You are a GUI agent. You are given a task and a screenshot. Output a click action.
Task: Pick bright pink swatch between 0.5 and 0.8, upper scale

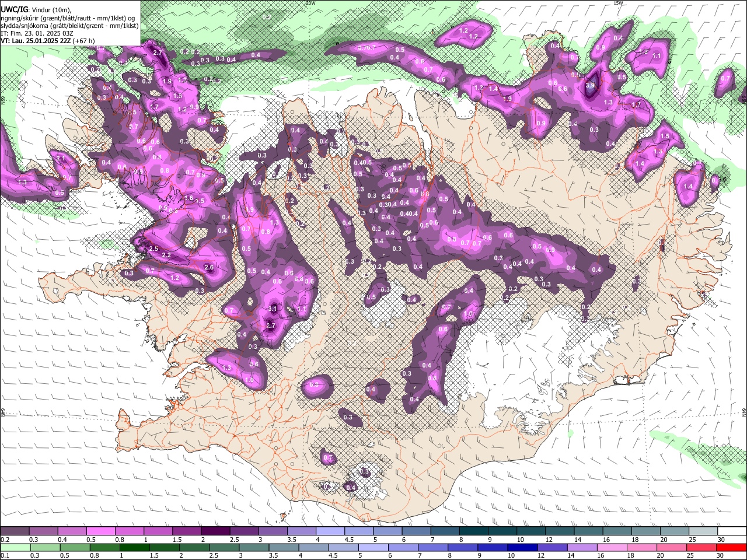click(x=100, y=531)
